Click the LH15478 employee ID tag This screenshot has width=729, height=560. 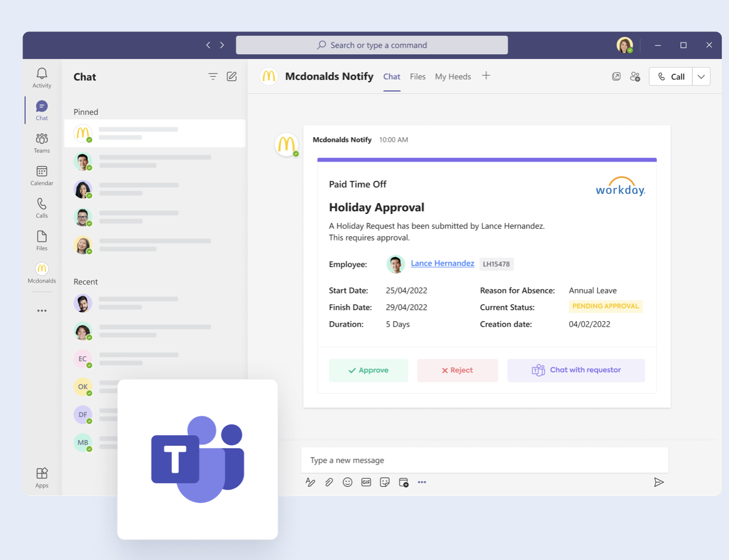(497, 264)
